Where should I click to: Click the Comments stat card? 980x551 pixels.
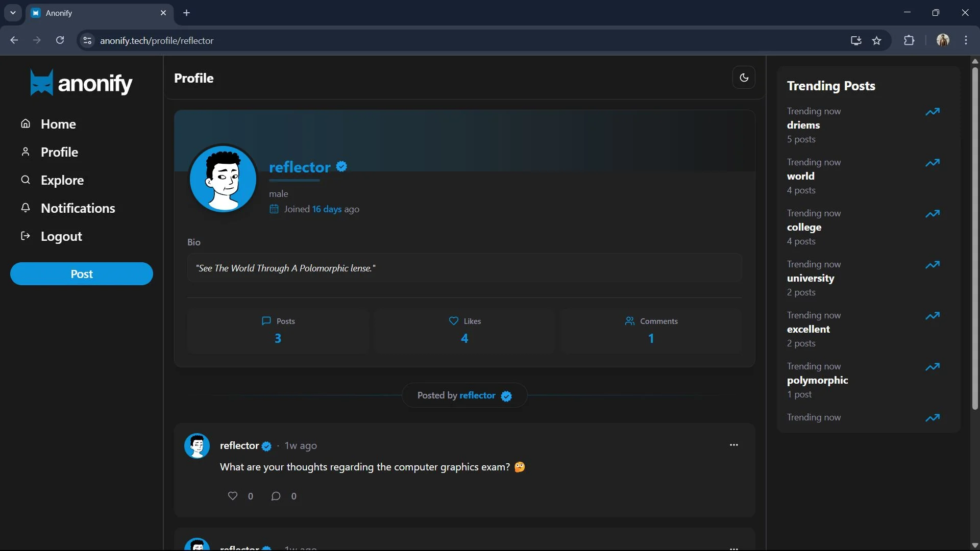(651, 331)
